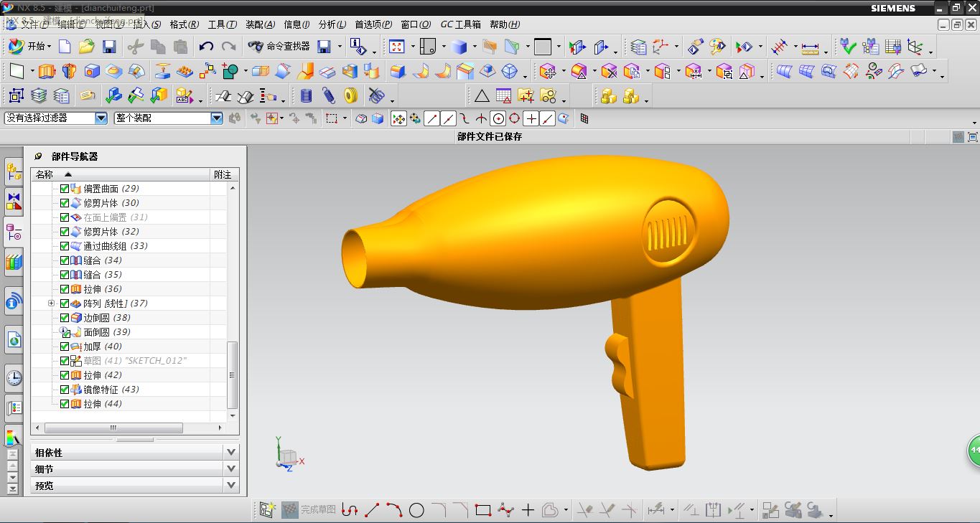Viewport: 980px width, 523px height.
Task: Expand the 阵列 [线性] (37) tree node
Action: point(51,303)
